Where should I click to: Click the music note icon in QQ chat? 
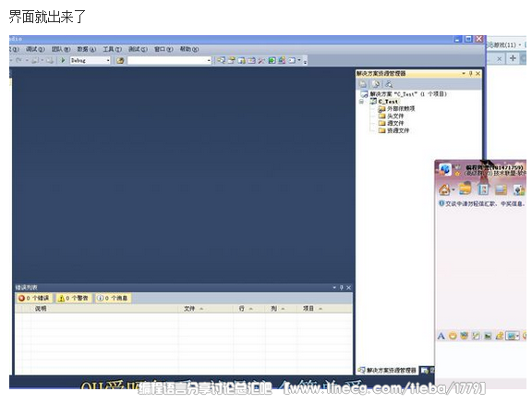point(500,337)
